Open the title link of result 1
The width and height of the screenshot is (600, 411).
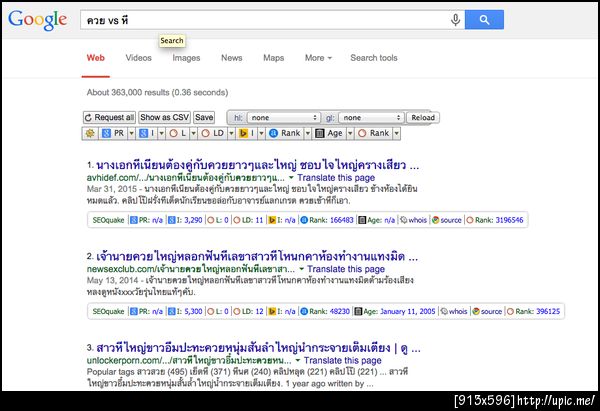pyautogui.click(x=257, y=165)
